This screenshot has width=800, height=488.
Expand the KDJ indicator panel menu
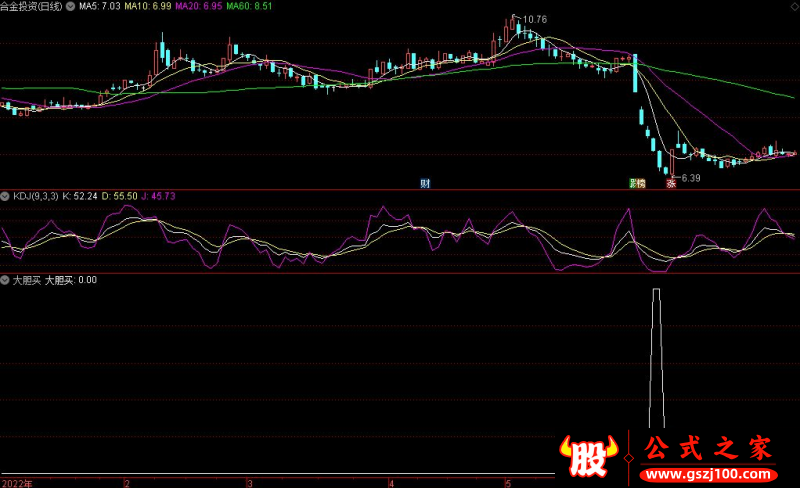[x=6, y=196]
